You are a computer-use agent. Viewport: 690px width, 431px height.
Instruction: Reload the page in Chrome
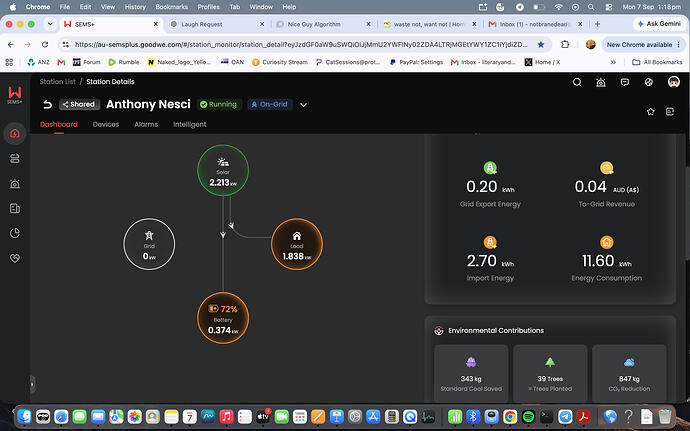[45, 44]
